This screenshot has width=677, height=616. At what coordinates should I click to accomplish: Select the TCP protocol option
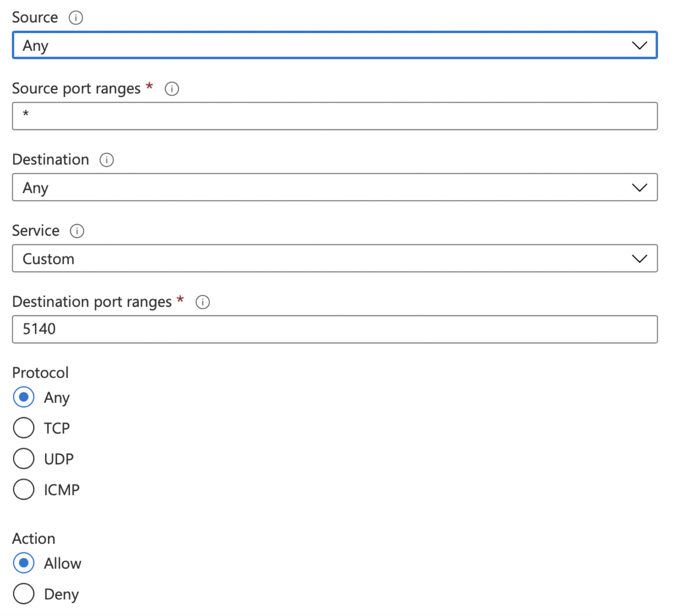(x=23, y=428)
